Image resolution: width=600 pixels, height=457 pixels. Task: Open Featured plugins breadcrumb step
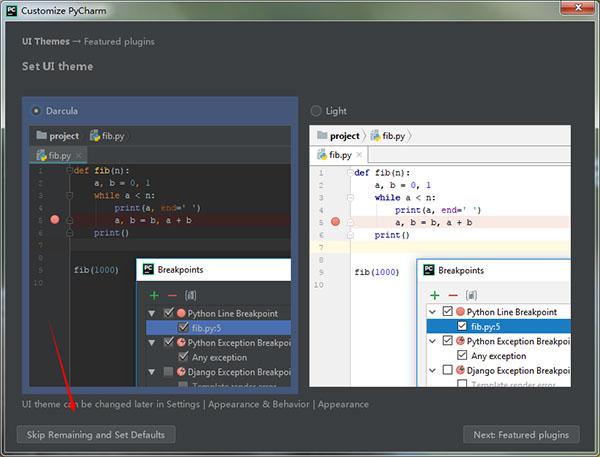coord(119,41)
